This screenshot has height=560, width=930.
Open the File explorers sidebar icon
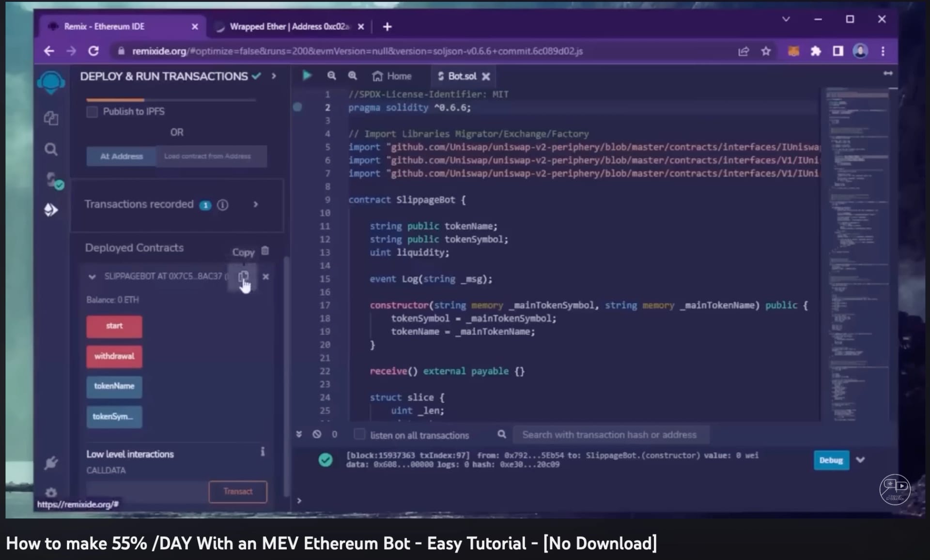coord(51,118)
